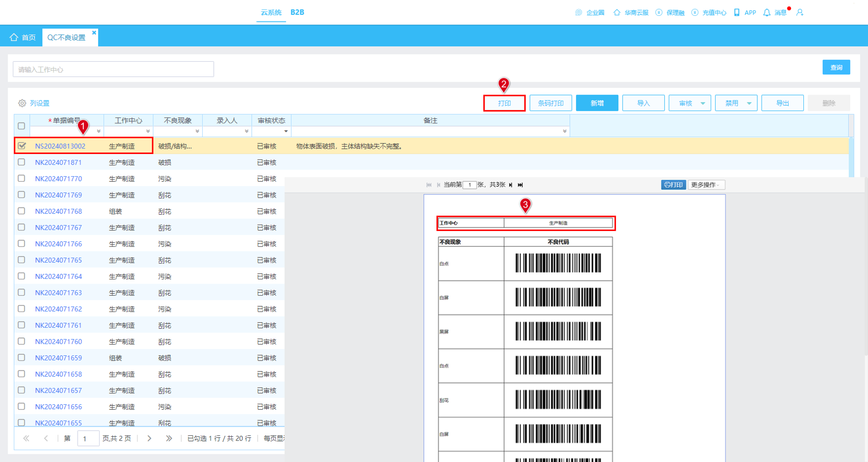868x462 pixels.
Task: Tick the NK2024071768 row checkbox
Action: click(x=21, y=211)
